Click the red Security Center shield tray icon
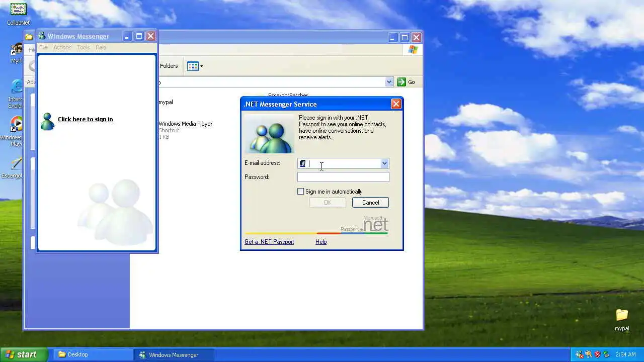Viewport: 644px width, 362px height. (597, 354)
